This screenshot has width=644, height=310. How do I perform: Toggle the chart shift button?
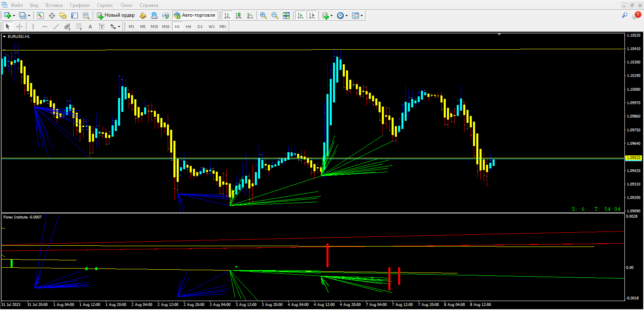(x=312, y=15)
